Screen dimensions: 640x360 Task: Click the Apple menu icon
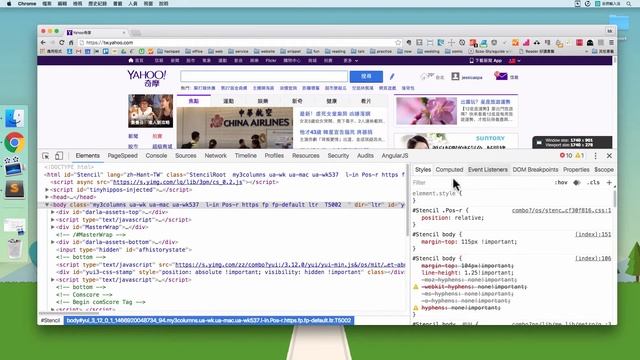(9, 3)
